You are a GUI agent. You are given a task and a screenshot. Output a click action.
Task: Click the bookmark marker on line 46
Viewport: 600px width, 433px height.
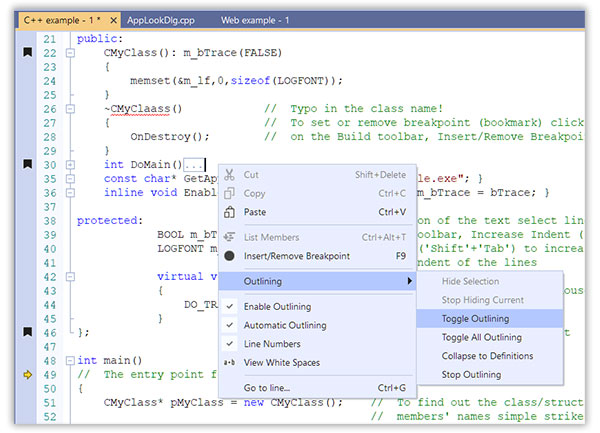point(28,332)
